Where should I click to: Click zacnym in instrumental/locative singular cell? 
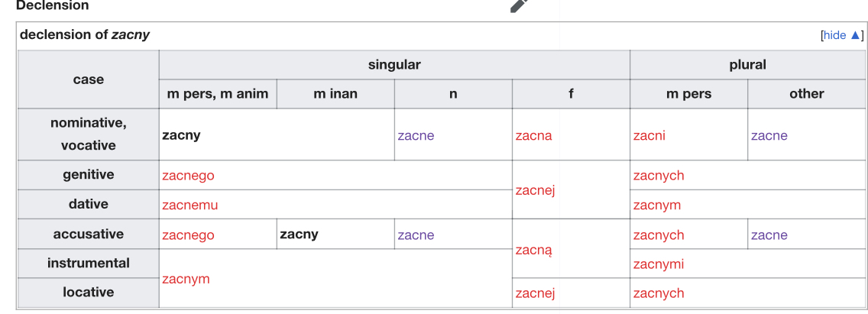[186, 279]
